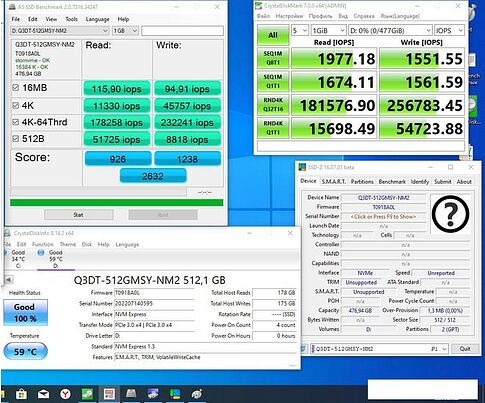Toggle the 16MB test checkbox
This screenshot has height=403, width=485.
click(x=15, y=88)
